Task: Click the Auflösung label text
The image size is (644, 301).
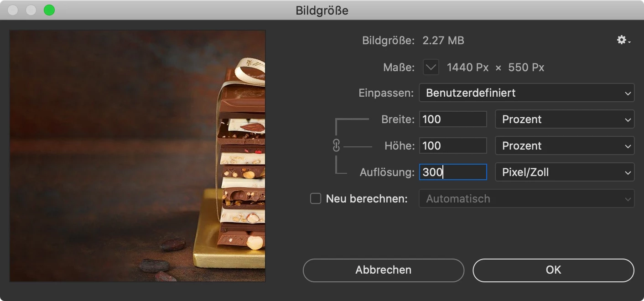Action: (387, 172)
